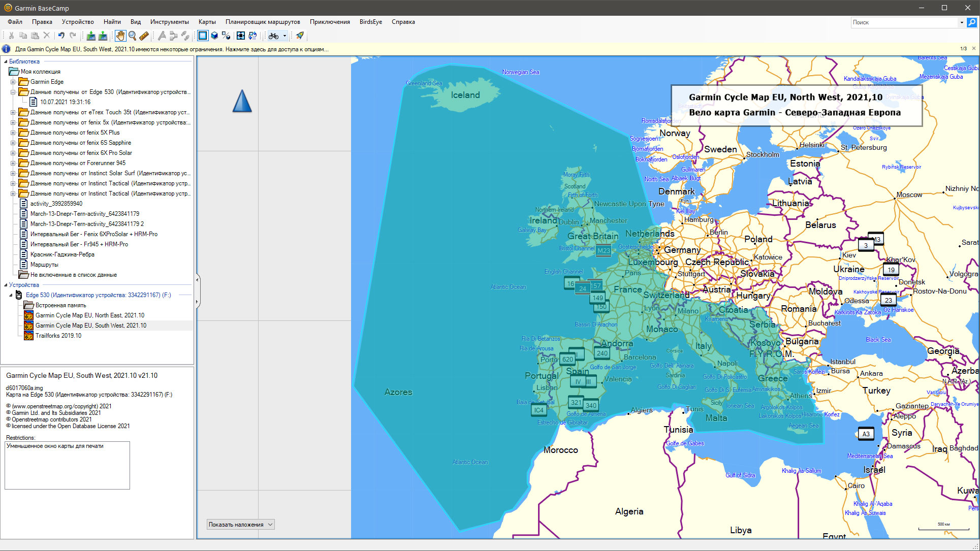Screen dimensions: 980x551
Task: Click the rocket Adventures icon
Action: point(300,36)
